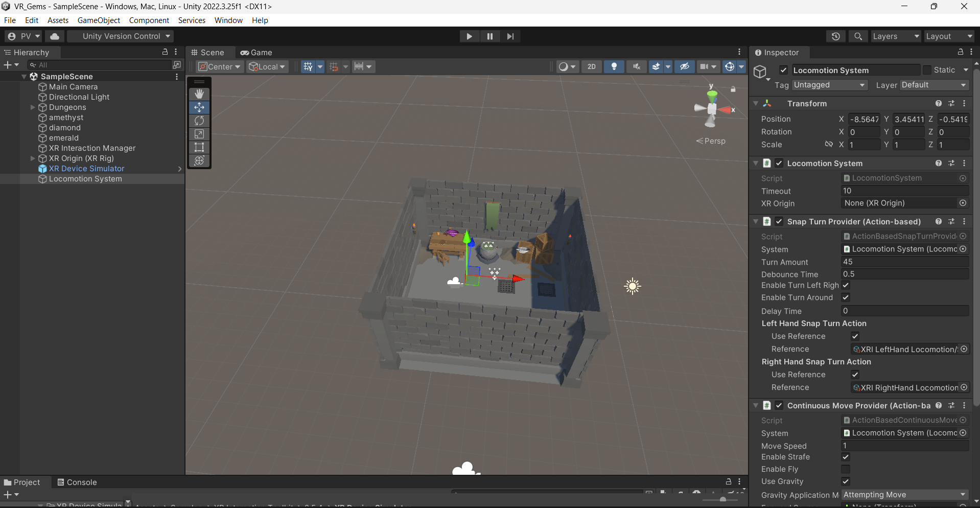
Task: Open Gravity Application Mode dropdown
Action: click(x=904, y=495)
